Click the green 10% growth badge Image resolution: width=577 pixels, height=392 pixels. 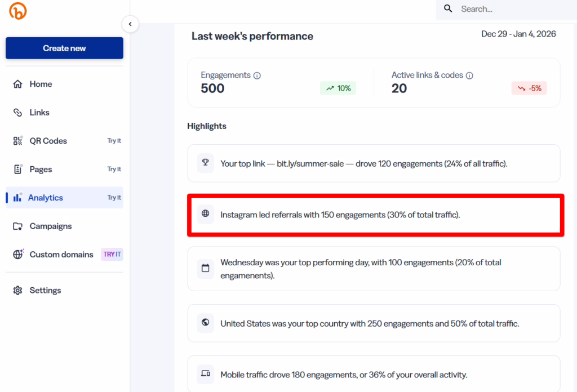338,88
